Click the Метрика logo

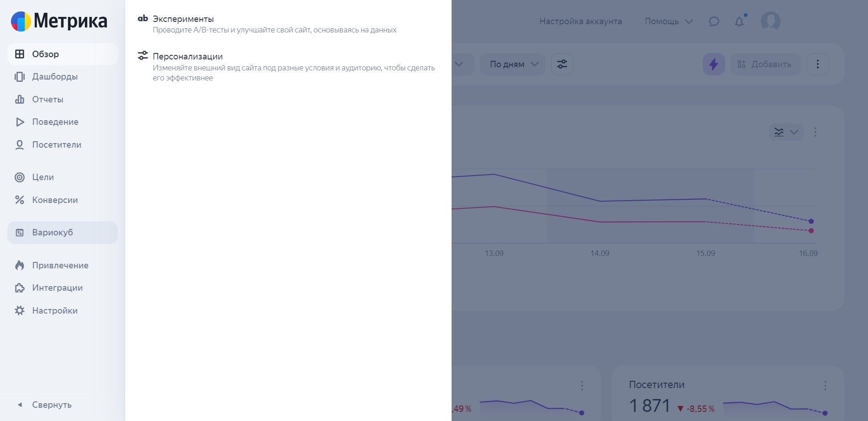tap(59, 21)
